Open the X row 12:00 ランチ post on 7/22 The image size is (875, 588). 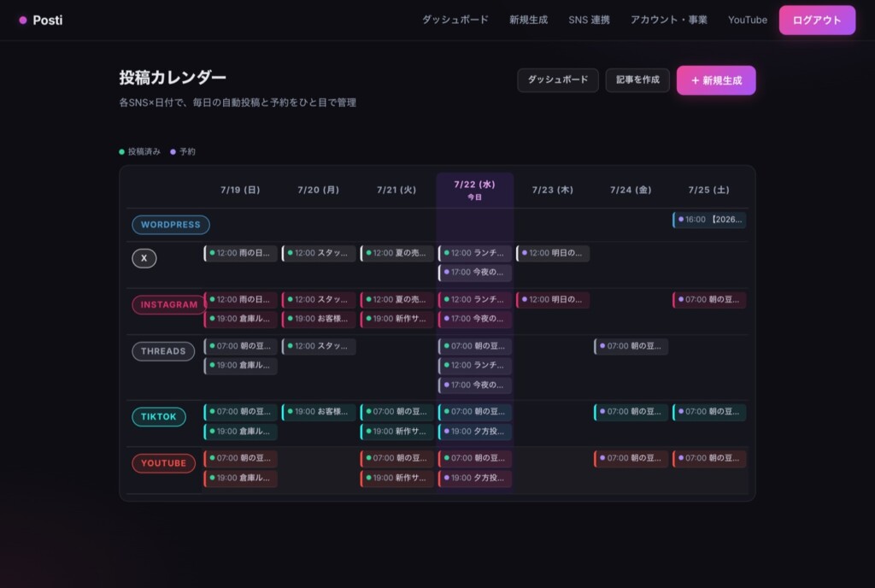475,253
